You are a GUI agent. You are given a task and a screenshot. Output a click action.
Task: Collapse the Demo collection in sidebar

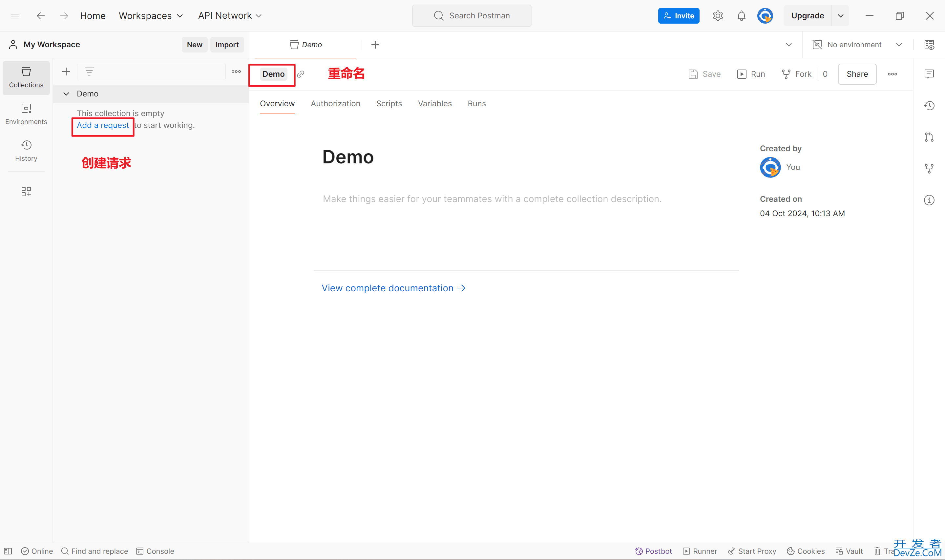[x=66, y=94]
